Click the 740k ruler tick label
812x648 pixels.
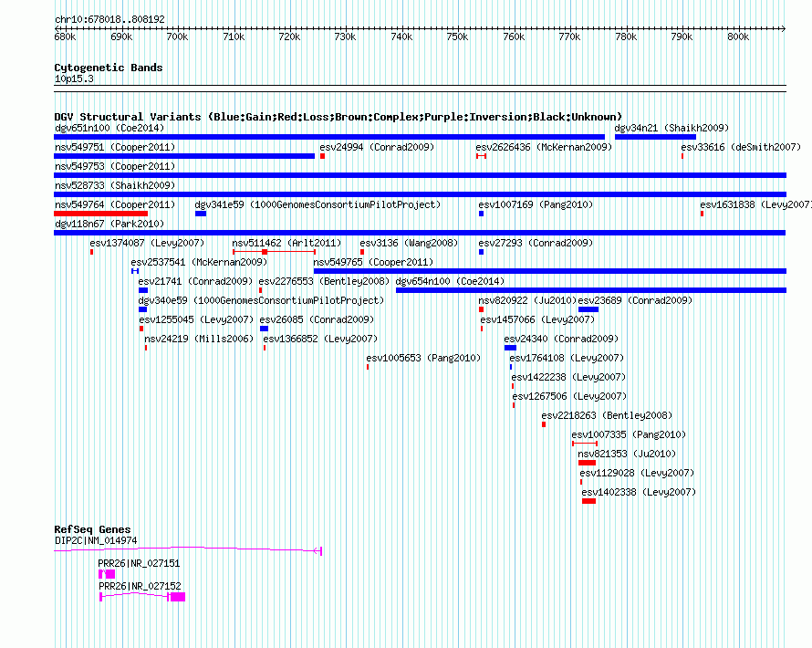tap(401, 37)
